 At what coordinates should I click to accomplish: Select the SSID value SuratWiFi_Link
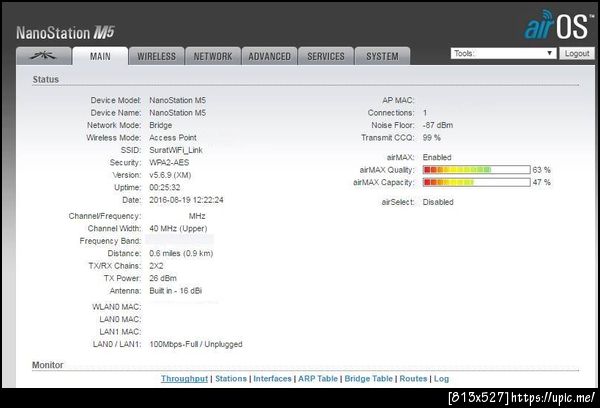(x=176, y=150)
